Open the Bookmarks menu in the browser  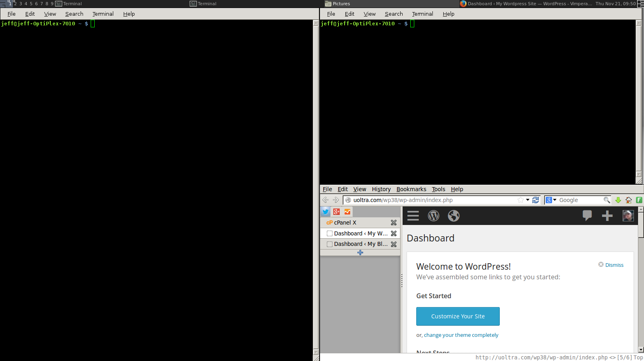(411, 189)
